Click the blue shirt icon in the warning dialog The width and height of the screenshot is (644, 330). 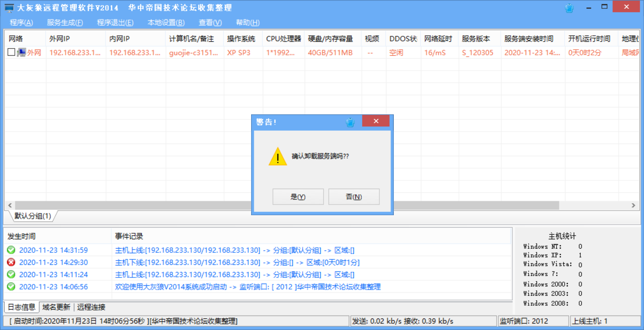tap(351, 122)
